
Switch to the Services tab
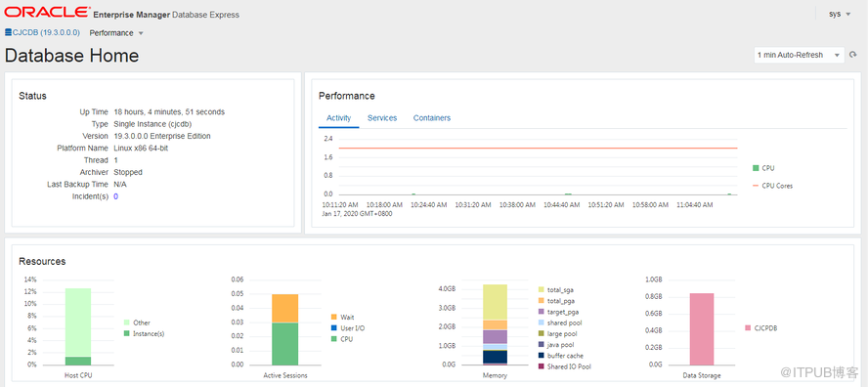click(x=382, y=118)
